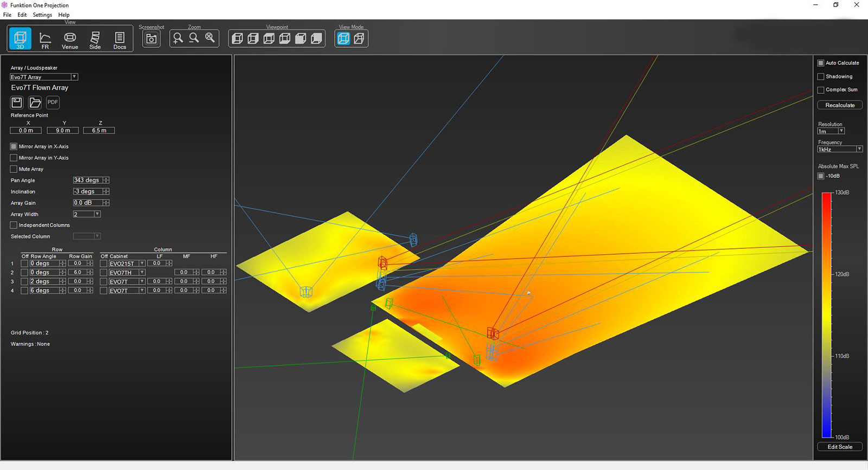Click the SPL color scale bar
868x470 pixels.
click(827, 315)
